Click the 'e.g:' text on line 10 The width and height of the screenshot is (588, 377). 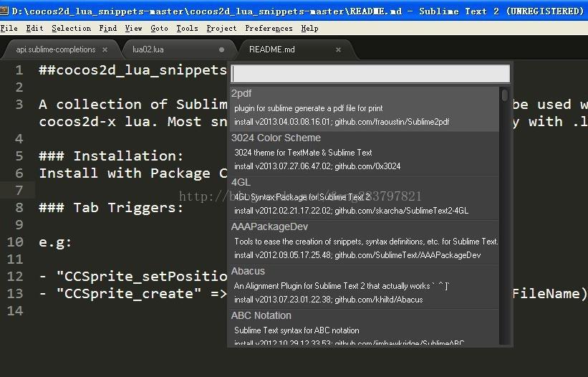point(55,242)
